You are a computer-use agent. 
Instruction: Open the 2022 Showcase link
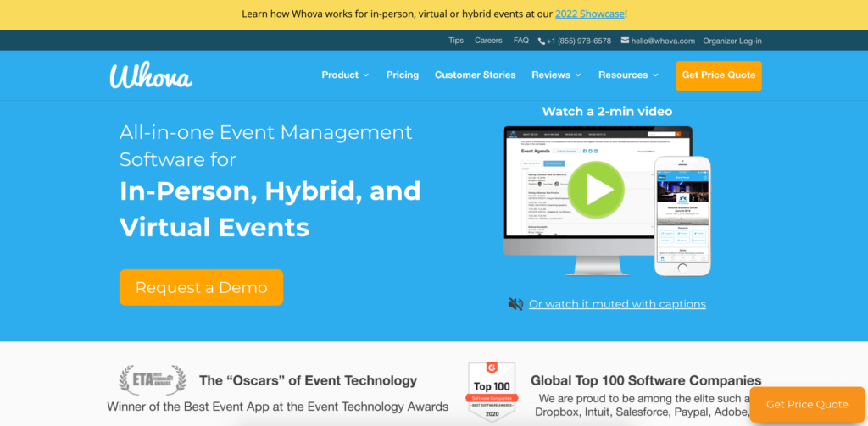[590, 14]
